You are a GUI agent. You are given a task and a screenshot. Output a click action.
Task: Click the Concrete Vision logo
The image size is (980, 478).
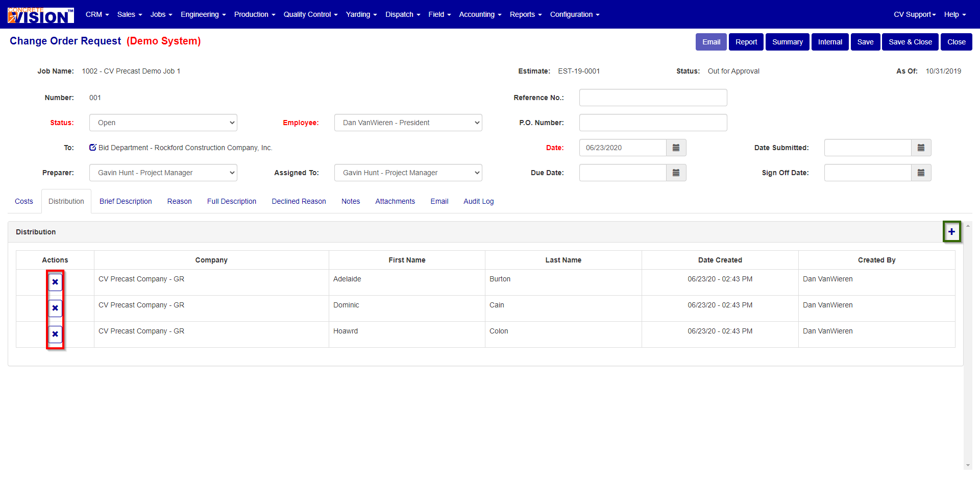coord(41,15)
